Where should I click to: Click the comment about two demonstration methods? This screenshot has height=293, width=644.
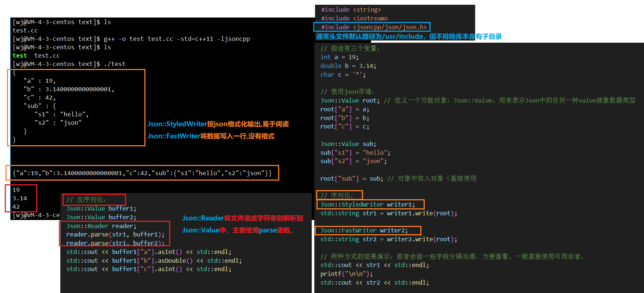(453, 257)
